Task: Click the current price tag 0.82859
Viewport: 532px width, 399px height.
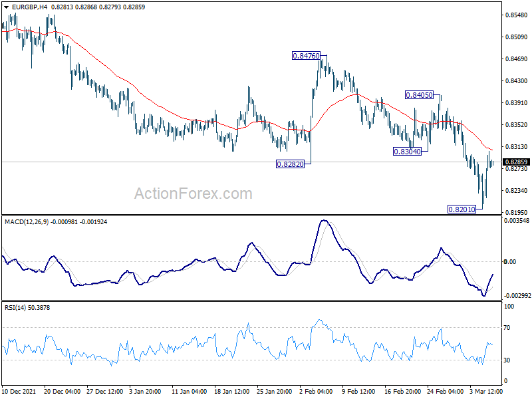Action: click(516, 162)
